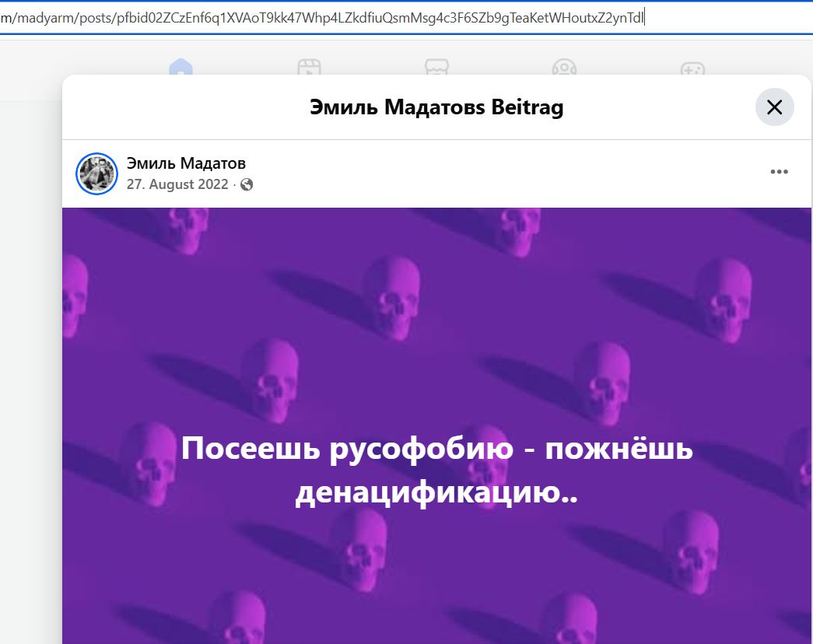This screenshot has width=813, height=644.
Task: Click the public globe audience icon
Action: [x=247, y=184]
